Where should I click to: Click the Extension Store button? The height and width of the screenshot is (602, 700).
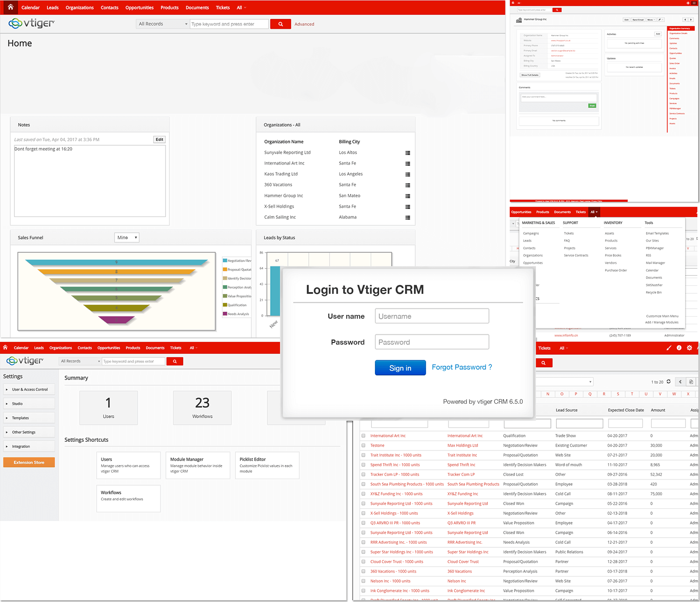coord(29,462)
